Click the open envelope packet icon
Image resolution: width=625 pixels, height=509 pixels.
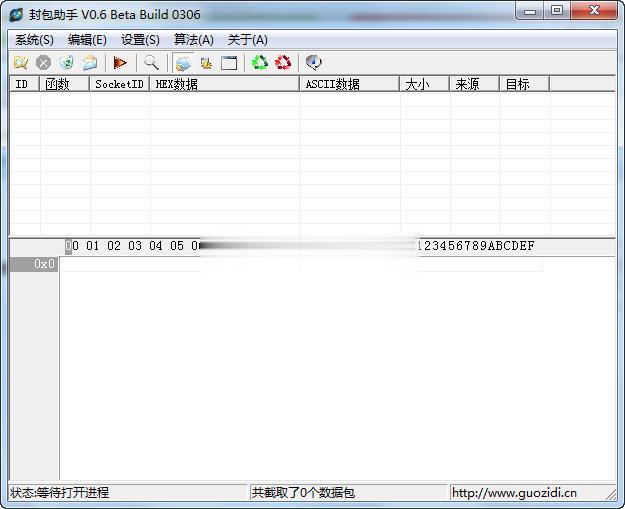tap(90, 63)
